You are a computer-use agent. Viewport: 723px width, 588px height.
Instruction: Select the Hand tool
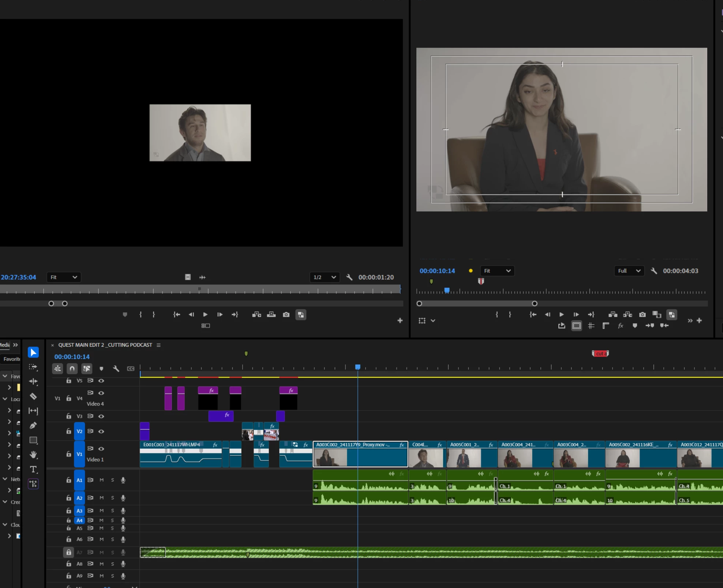[33, 455]
